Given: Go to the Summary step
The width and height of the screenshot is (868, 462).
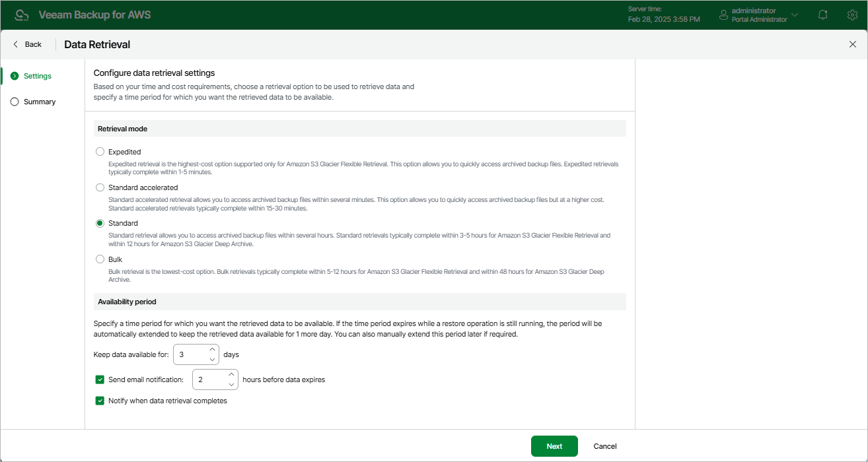Looking at the screenshot, I should coord(39,102).
